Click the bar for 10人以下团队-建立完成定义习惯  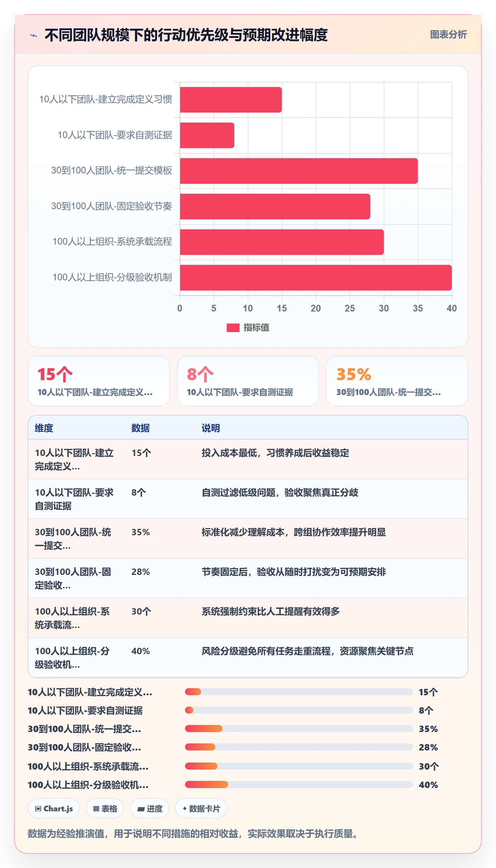click(x=231, y=100)
